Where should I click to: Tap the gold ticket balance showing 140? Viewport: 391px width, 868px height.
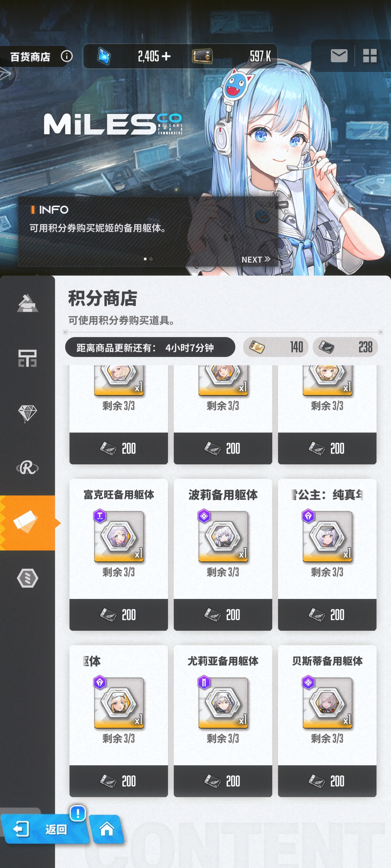(x=276, y=347)
